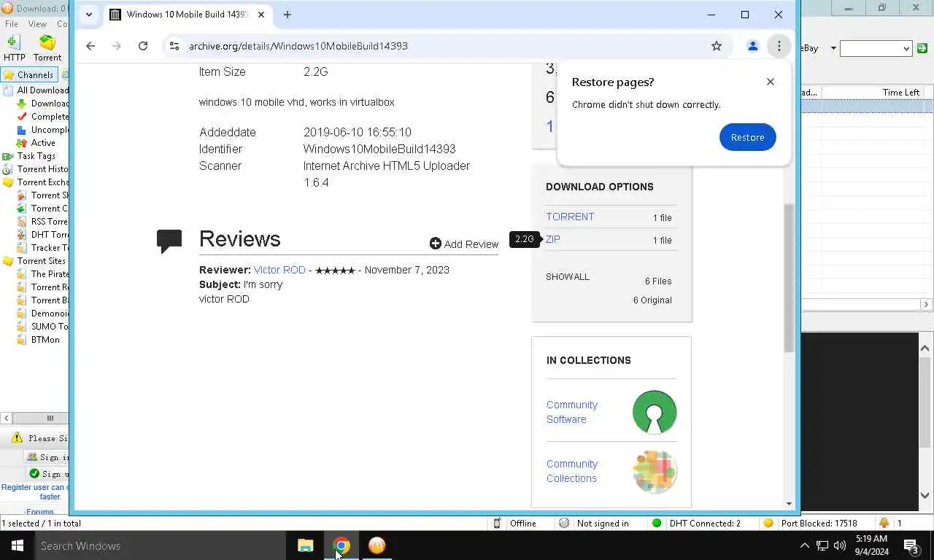Bookmark this page with the star icon
934x560 pixels.
[717, 46]
